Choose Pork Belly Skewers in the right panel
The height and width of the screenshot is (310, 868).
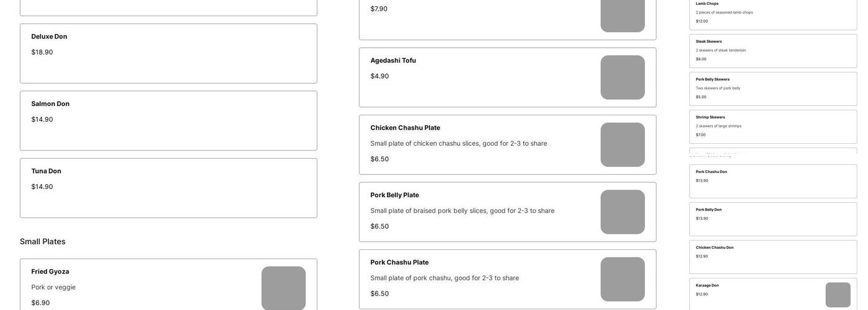[773, 89]
